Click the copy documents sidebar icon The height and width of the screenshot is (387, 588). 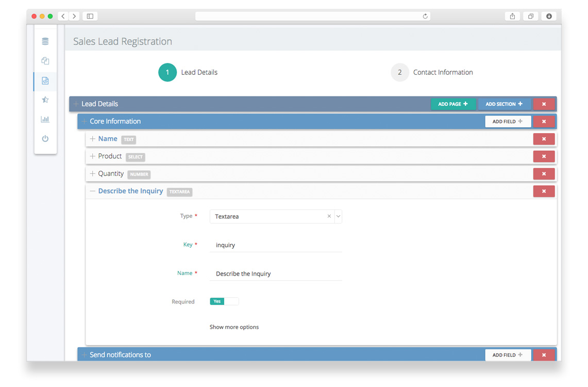45,61
